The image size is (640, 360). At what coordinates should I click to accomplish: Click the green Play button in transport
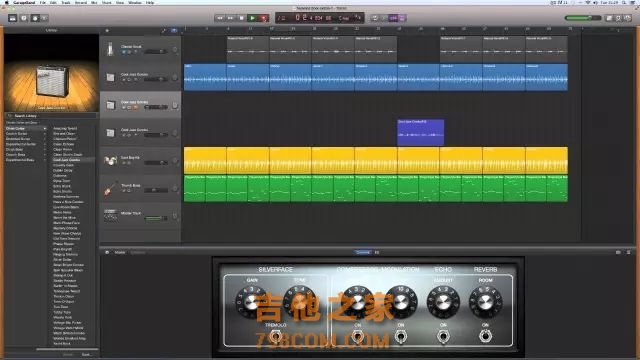click(x=252, y=18)
